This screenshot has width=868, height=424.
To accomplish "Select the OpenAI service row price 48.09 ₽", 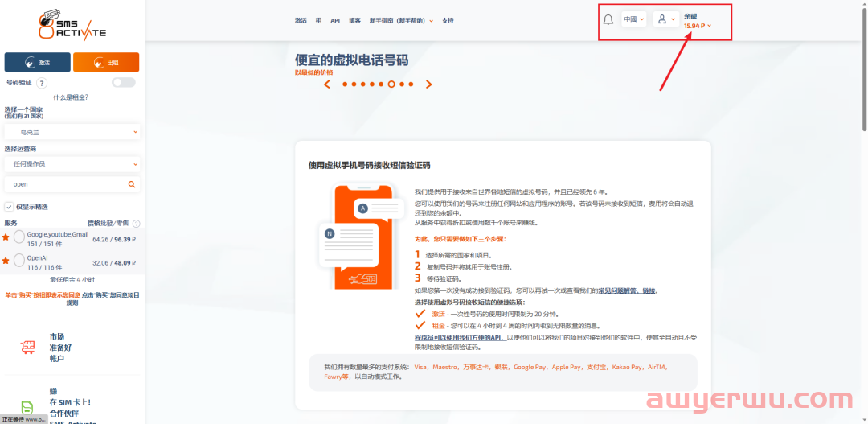I will click(125, 263).
